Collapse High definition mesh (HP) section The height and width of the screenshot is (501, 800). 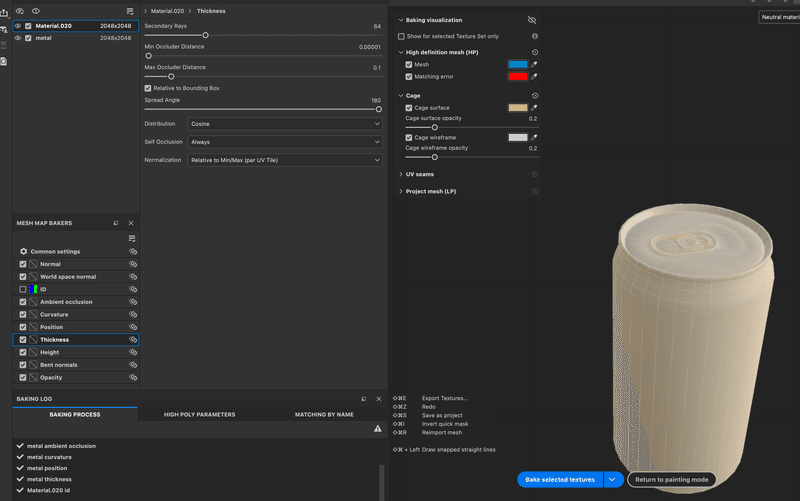click(401, 52)
